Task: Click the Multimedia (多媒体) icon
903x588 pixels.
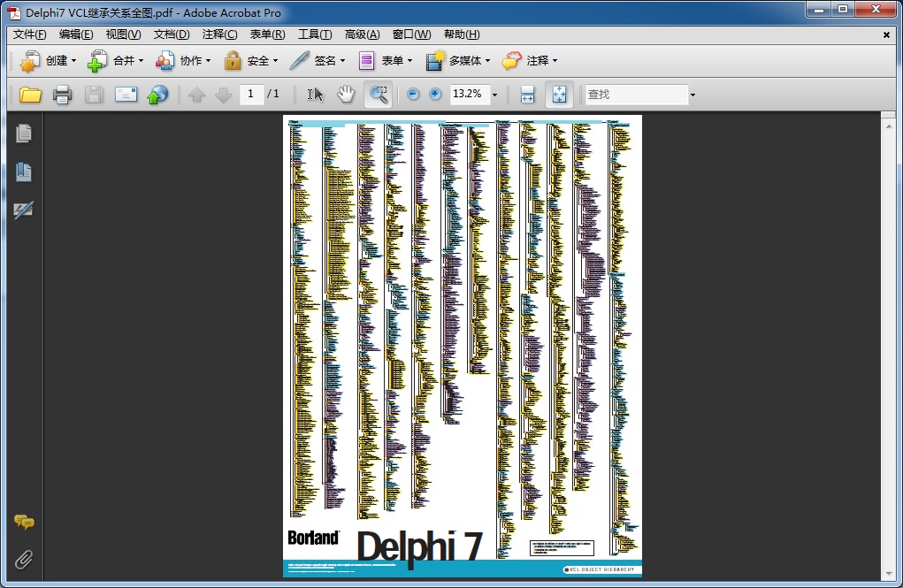Action: pyautogui.click(x=435, y=60)
